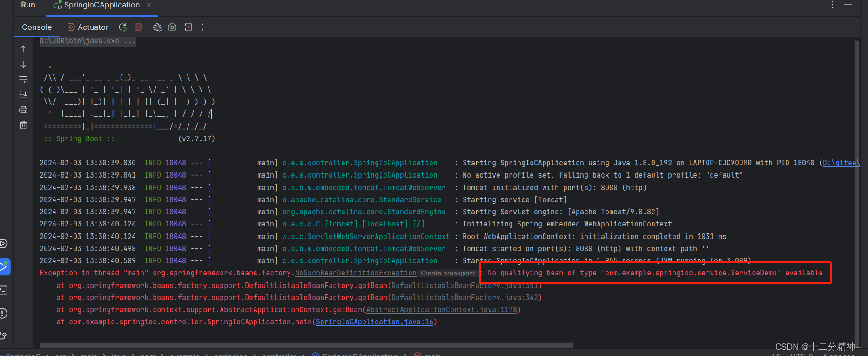Stop the running application
Viewport: 868px width, 356px height.
point(138,27)
